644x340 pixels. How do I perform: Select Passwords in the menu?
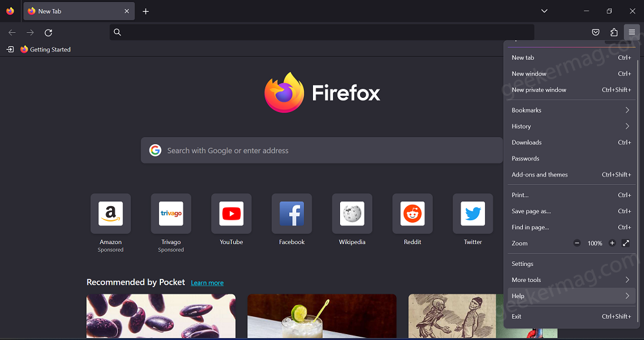pyautogui.click(x=571, y=158)
